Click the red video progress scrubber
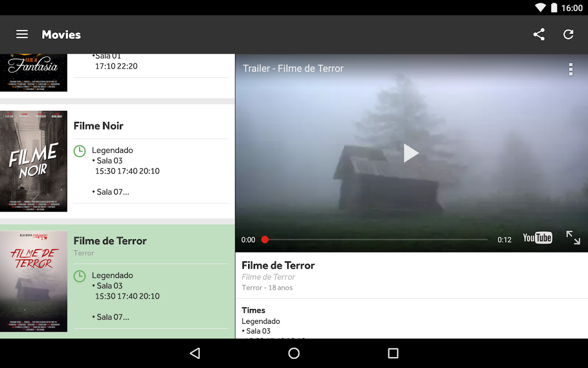Viewport: 588px width, 368px height. (265, 240)
